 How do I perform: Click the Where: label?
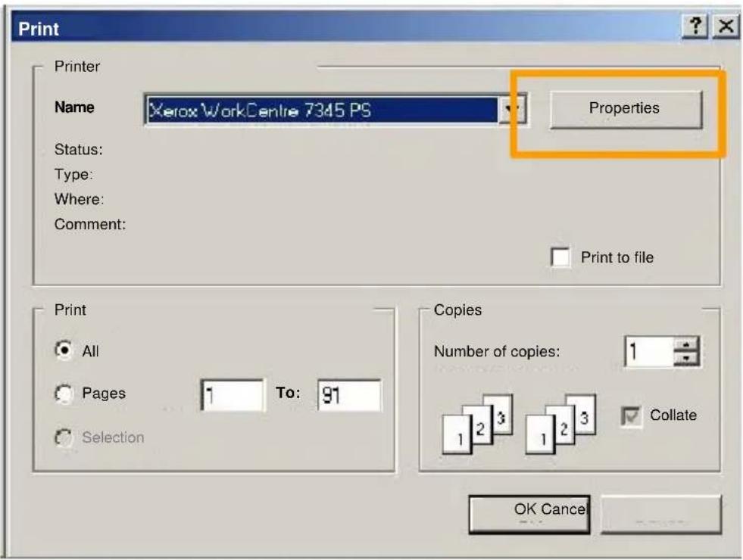click(79, 199)
